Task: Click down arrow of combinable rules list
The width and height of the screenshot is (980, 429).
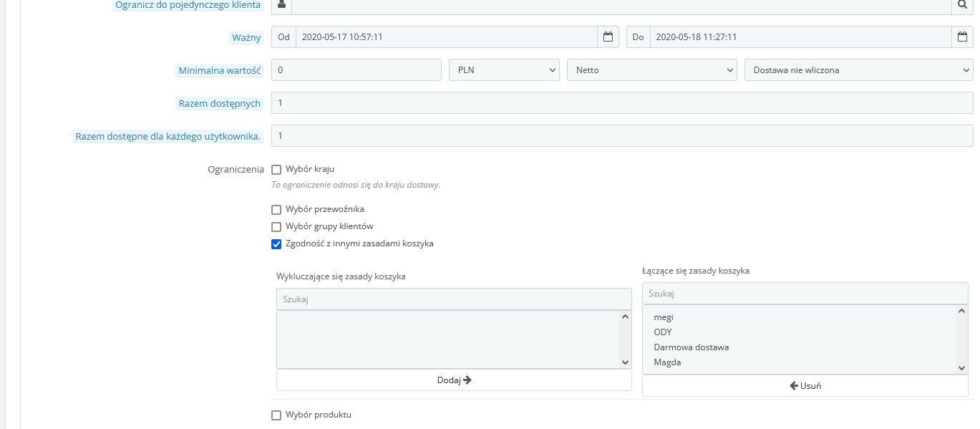Action: coord(962,368)
